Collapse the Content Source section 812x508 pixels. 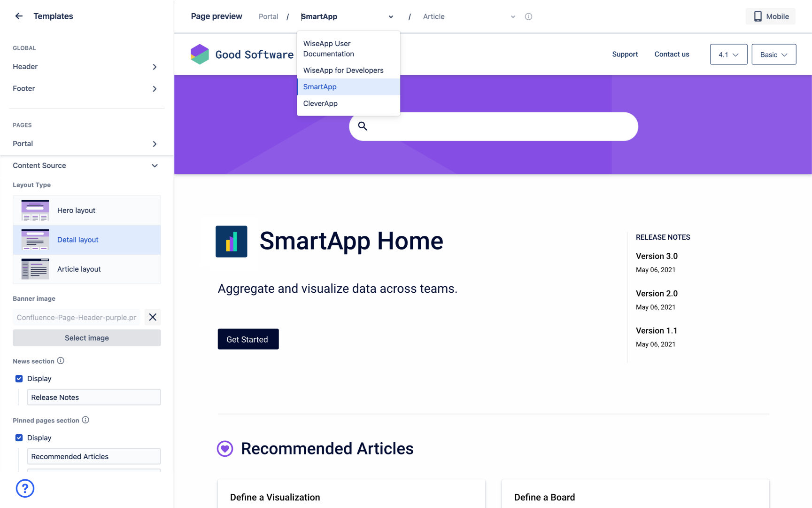155,165
